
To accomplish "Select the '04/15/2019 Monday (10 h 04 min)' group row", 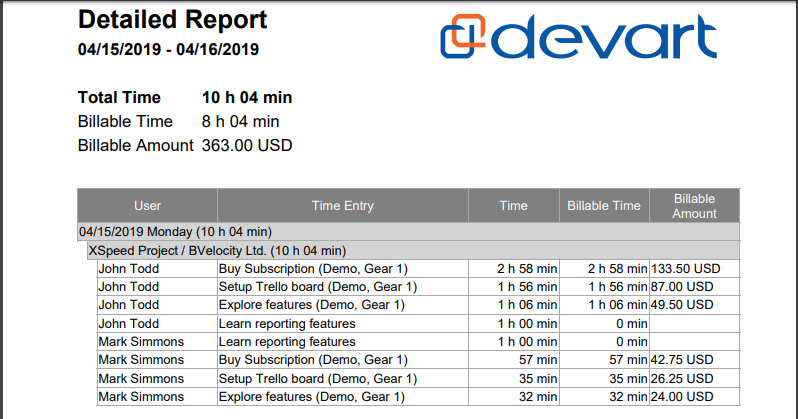I will (409, 232).
